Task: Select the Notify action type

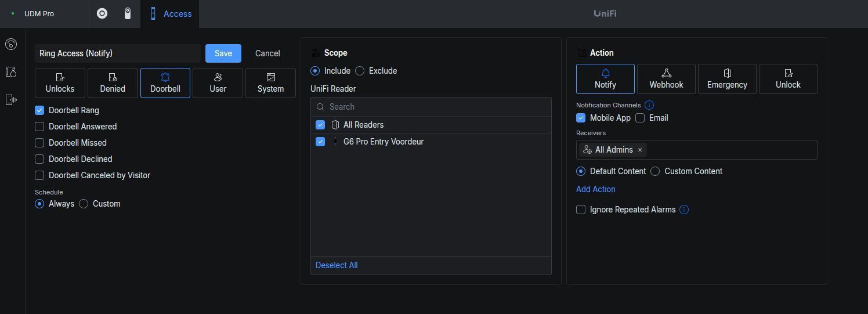Action: point(605,79)
